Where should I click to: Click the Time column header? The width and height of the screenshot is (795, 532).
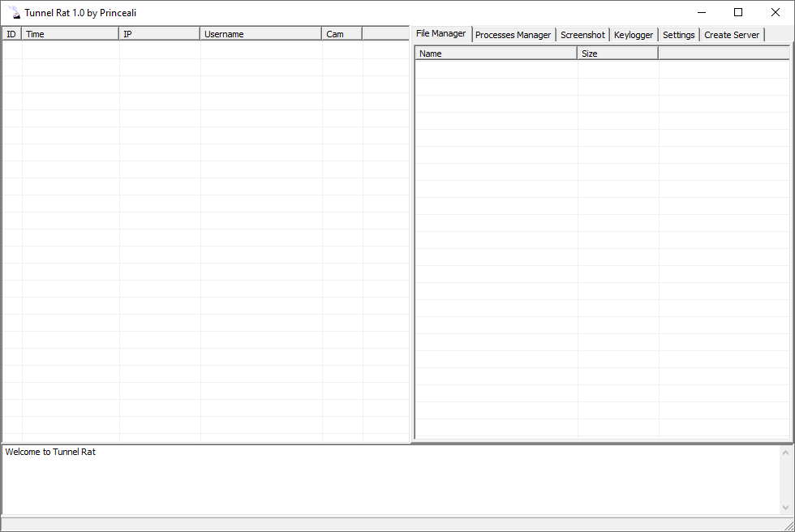[71, 34]
